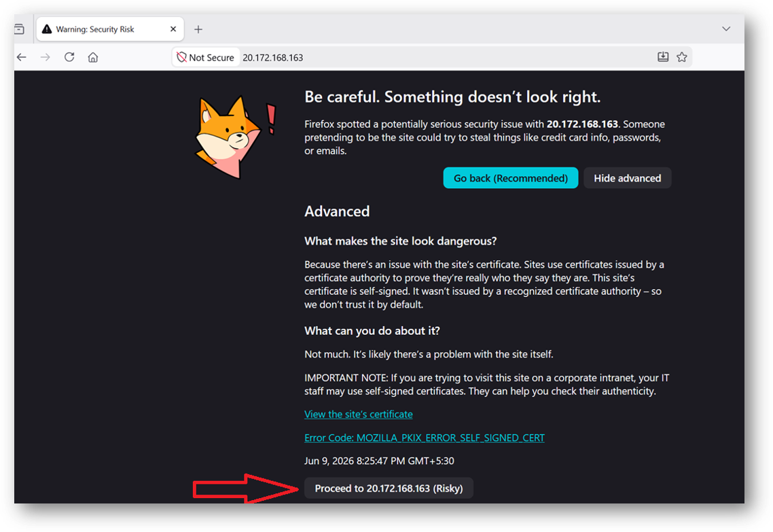Open the tab overview icon
This screenshot has width=773, height=532.
pos(19,29)
